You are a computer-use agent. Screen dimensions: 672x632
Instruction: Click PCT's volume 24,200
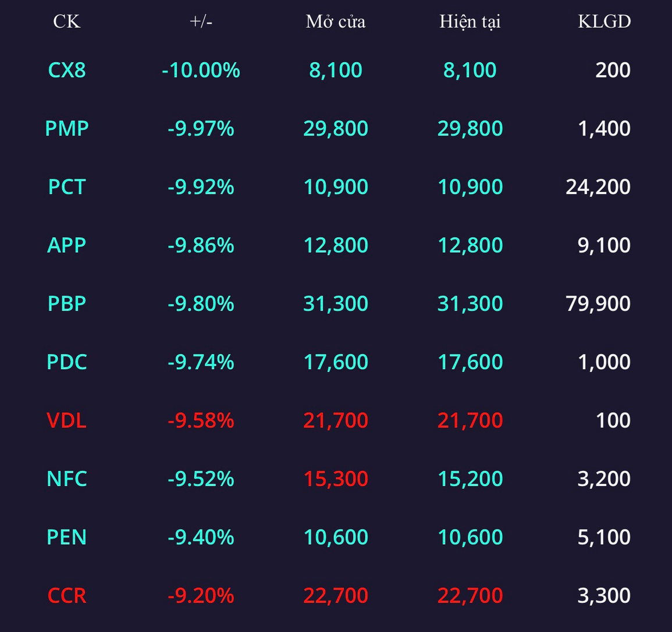click(x=598, y=187)
